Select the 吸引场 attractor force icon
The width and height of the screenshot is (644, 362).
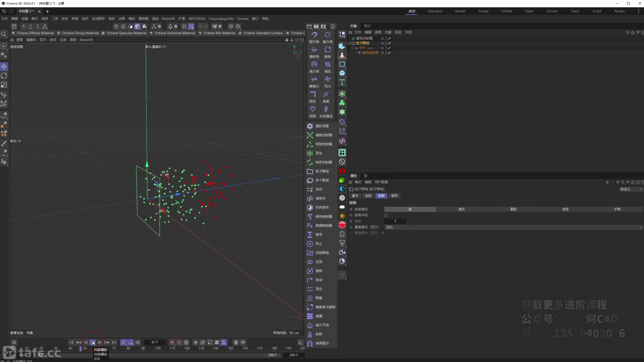pos(314,35)
